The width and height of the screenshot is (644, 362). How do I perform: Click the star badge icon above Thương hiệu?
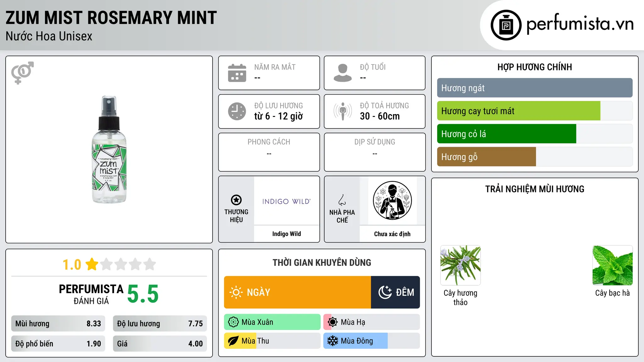click(x=236, y=200)
